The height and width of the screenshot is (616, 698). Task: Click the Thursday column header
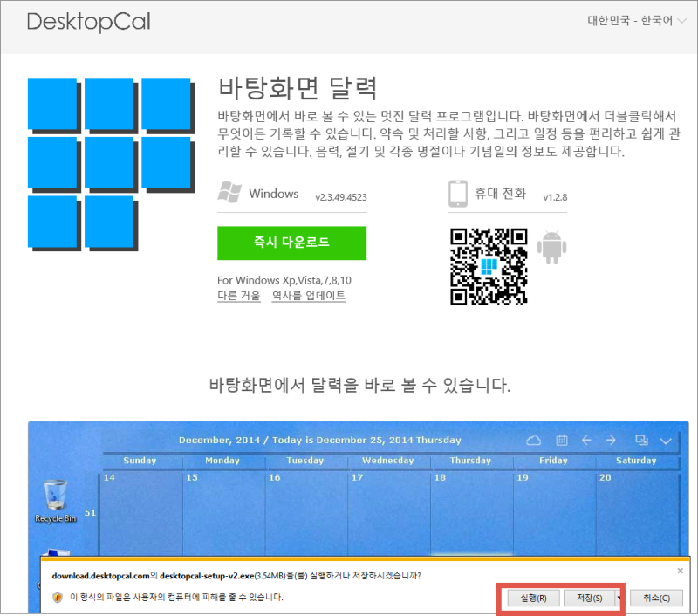pyautogui.click(x=470, y=461)
